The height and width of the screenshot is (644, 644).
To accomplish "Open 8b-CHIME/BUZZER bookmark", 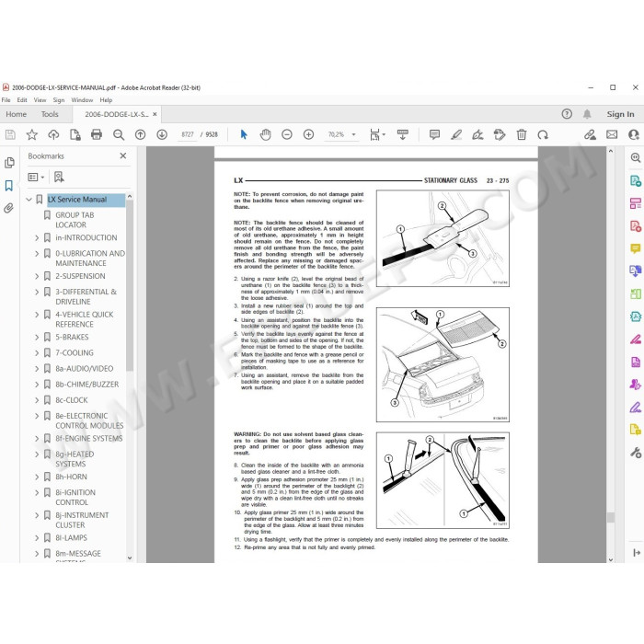I will (87, 385).
